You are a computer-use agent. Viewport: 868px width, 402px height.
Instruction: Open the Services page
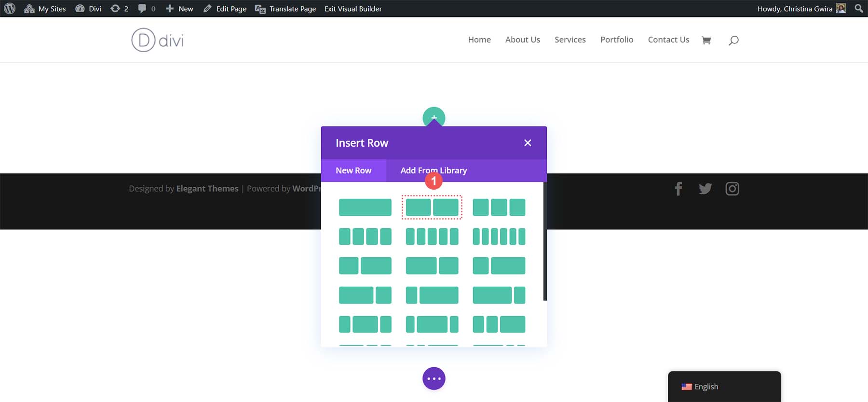coord(570,40)
